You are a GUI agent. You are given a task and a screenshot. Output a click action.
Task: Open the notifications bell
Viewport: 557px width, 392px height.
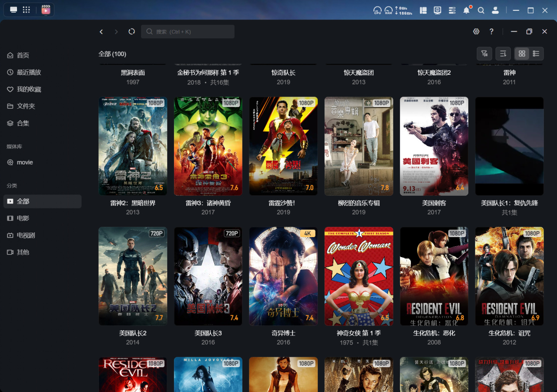coord(466,10)
